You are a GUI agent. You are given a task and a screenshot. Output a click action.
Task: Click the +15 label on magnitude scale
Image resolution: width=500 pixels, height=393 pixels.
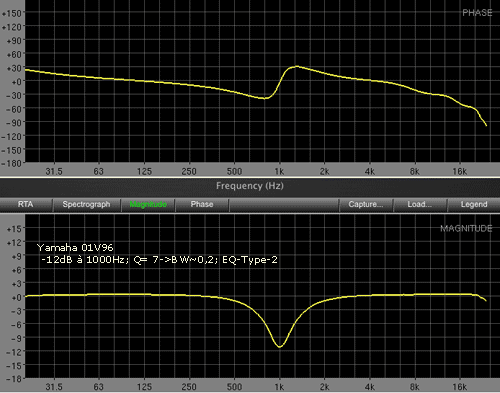click(x=14, y=229)
